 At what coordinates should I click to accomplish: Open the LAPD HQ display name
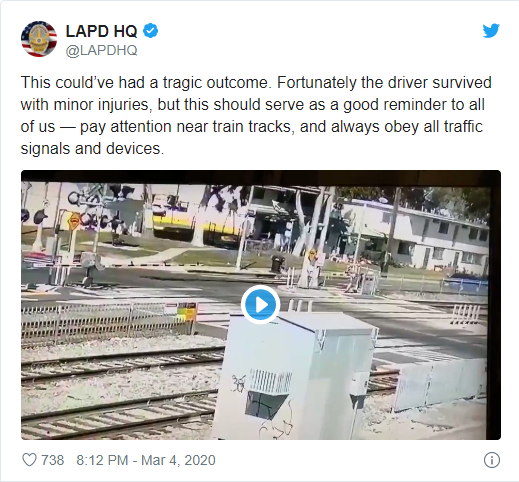[x=101, y=31]
